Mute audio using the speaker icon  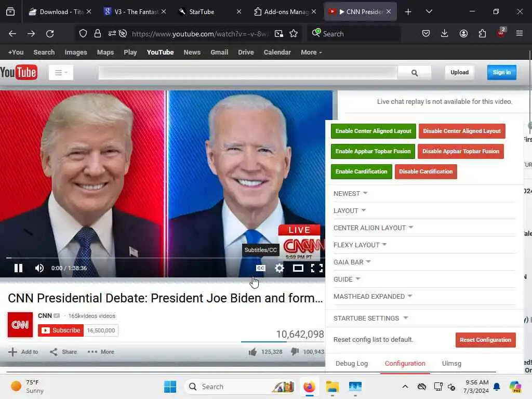coord(39,268)
